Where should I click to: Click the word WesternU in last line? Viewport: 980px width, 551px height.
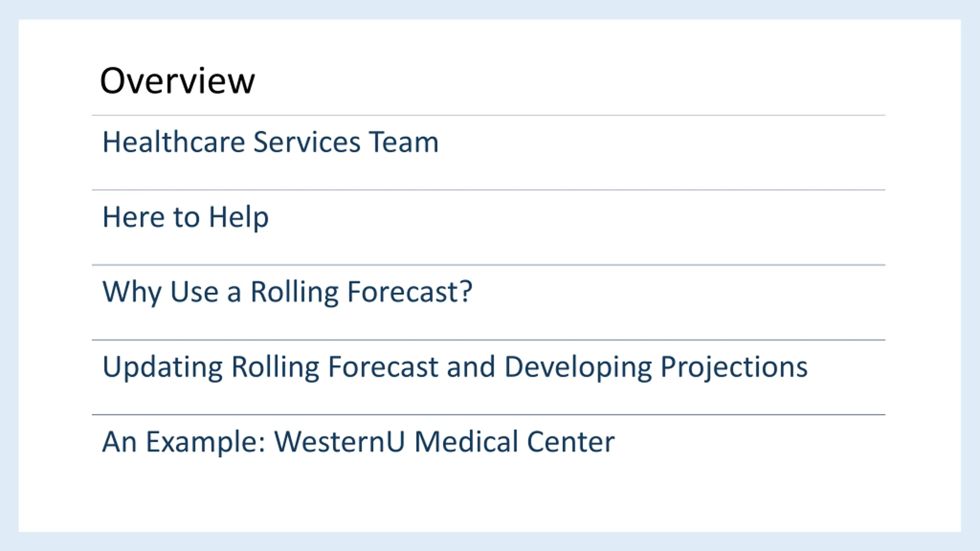(x=340, y=442)
